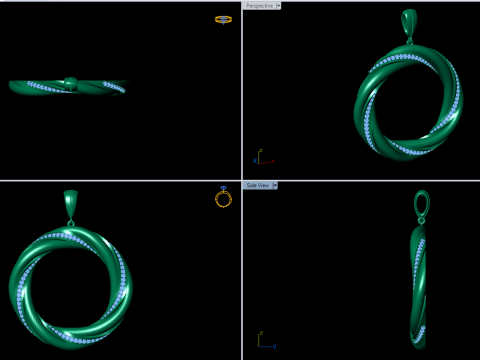Open the Side View viewport title label
The image size is (480, 360).
[x=258, y=185]
